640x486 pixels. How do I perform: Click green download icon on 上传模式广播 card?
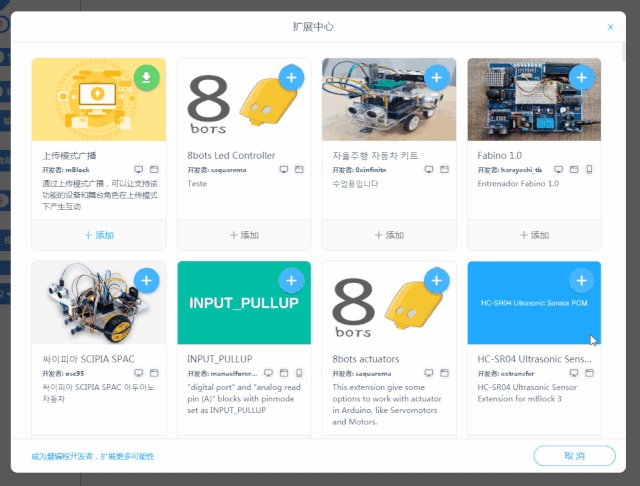pos(147,77)
